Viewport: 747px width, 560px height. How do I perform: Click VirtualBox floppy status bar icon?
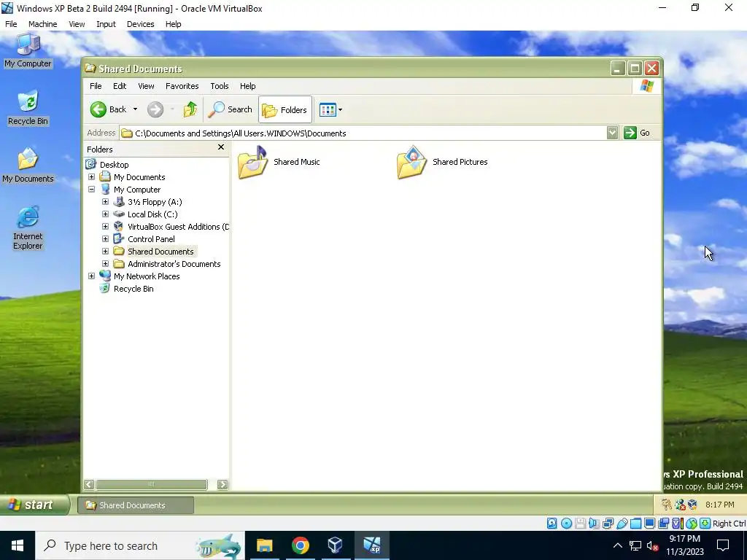tap(580, 524)
